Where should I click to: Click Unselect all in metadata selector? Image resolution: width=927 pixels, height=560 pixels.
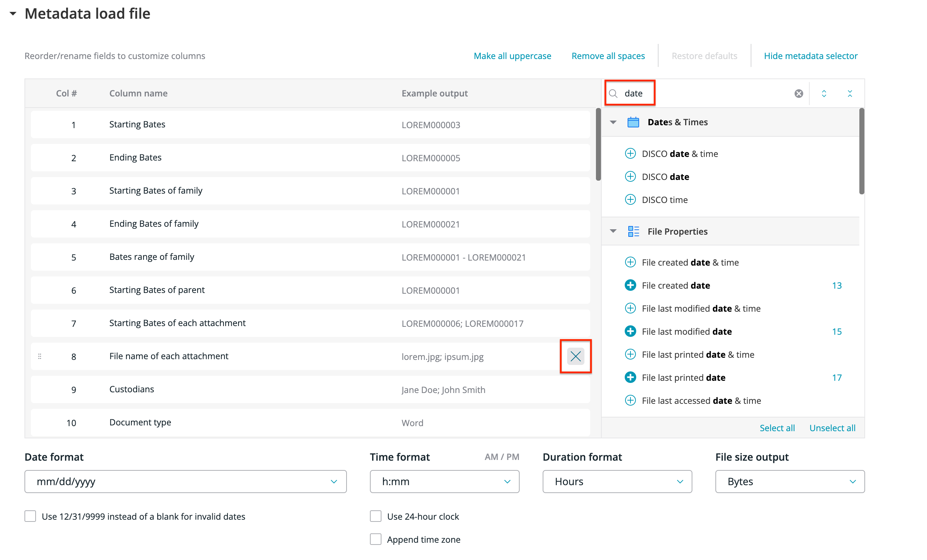832,428
